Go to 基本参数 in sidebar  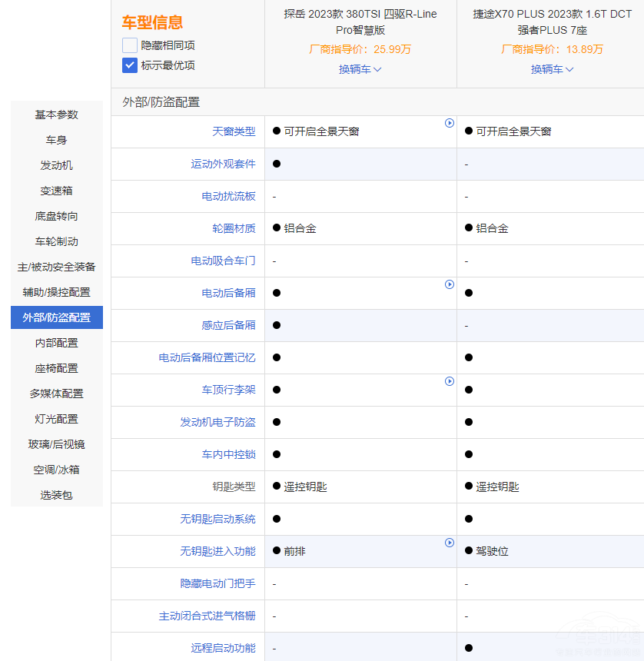57,115
